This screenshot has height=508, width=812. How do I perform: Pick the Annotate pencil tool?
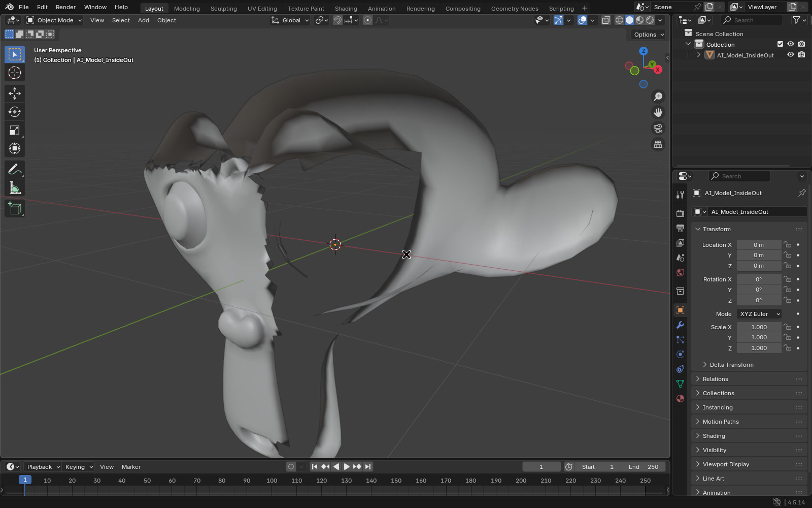coord(15,169)
